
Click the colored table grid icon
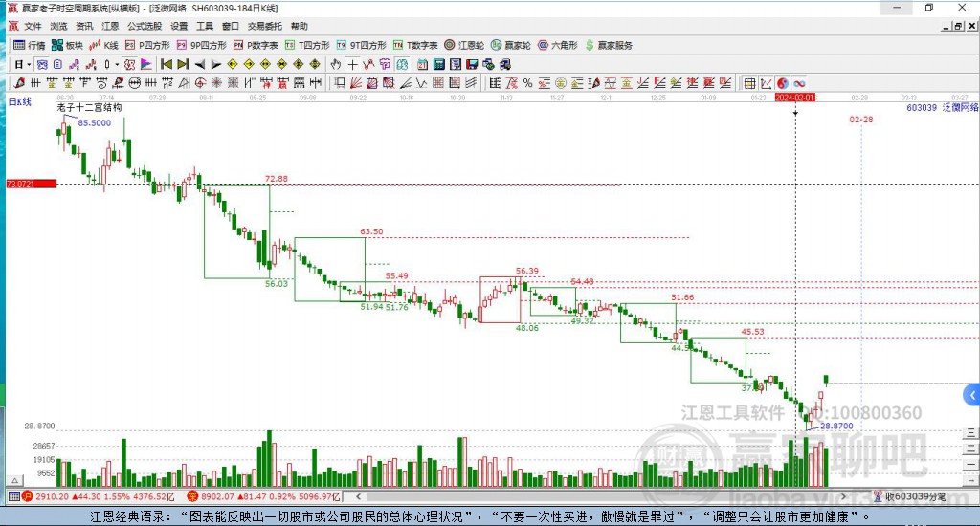coord(750,83)
